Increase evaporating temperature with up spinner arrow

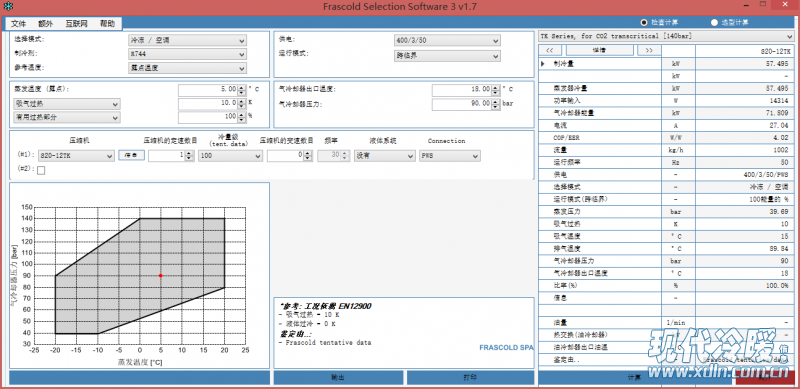click(x=241, y=88)
